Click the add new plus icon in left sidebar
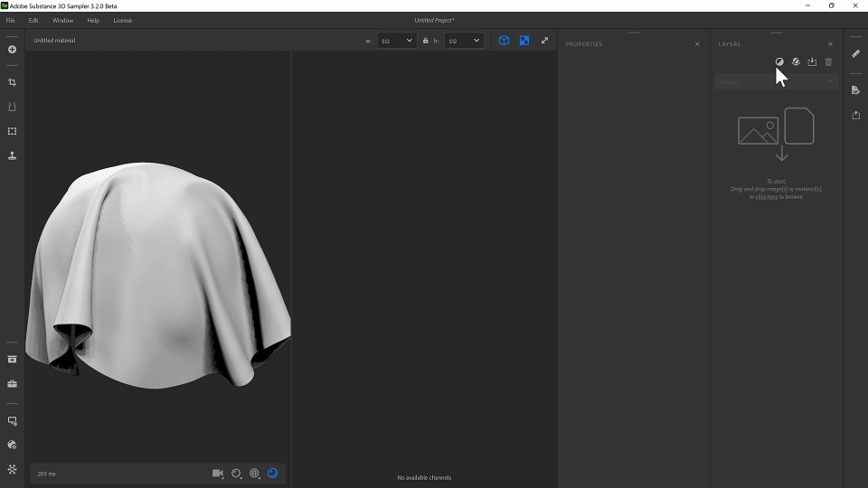 pos(12,50)
